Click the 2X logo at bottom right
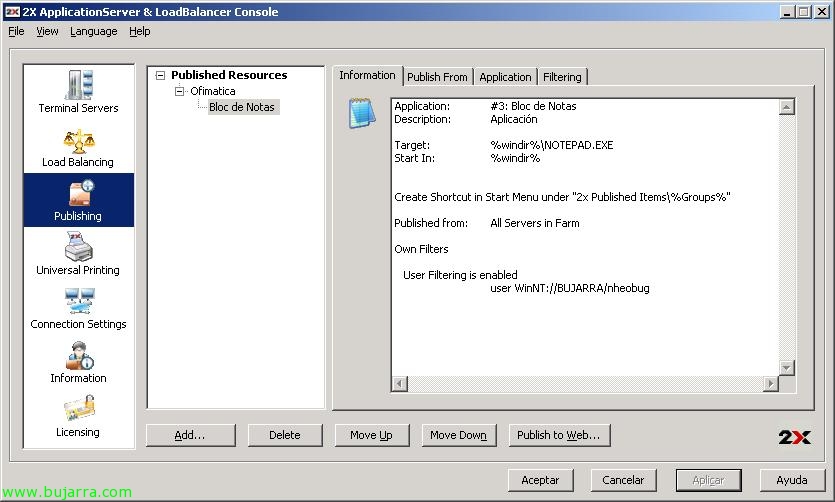 pyautogui.click(x=794, y=437)
